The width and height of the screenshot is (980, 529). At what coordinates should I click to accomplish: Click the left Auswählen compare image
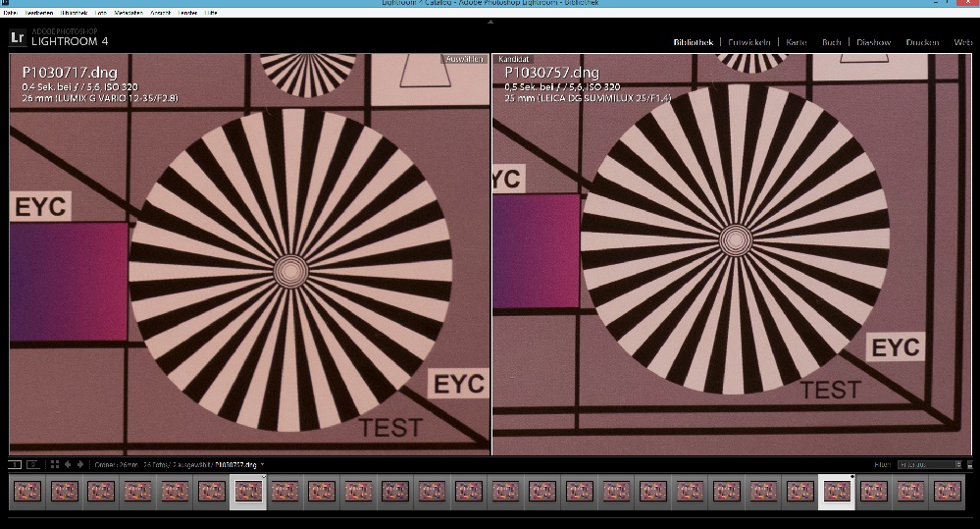point(249,253)
